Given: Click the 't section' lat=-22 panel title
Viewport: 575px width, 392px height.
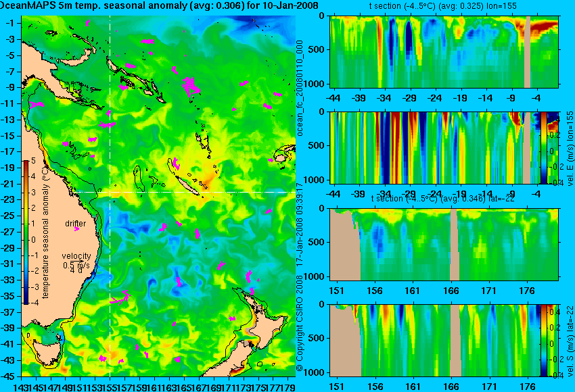Looking at the screenshot, I should click(442, 199).
